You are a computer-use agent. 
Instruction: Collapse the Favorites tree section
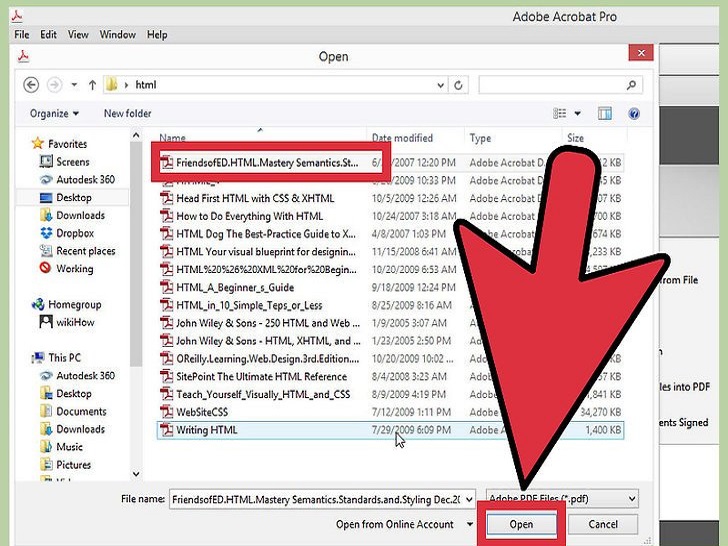24,144
